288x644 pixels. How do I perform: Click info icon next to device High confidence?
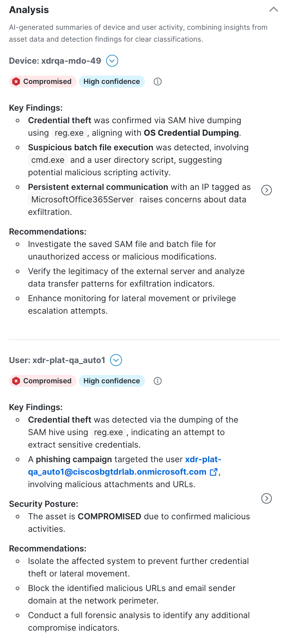[x=158, y=82]
